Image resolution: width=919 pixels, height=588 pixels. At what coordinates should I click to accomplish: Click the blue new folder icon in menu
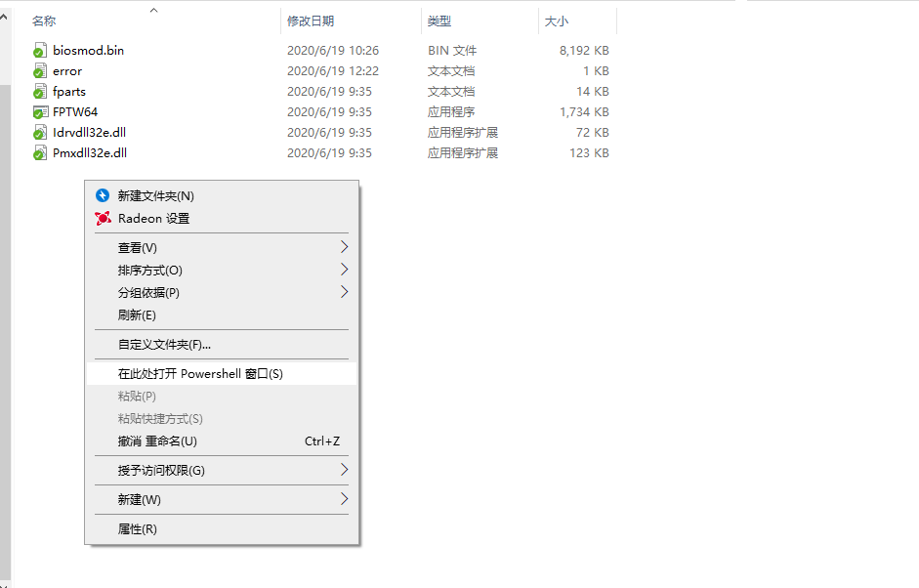[103, 195]
